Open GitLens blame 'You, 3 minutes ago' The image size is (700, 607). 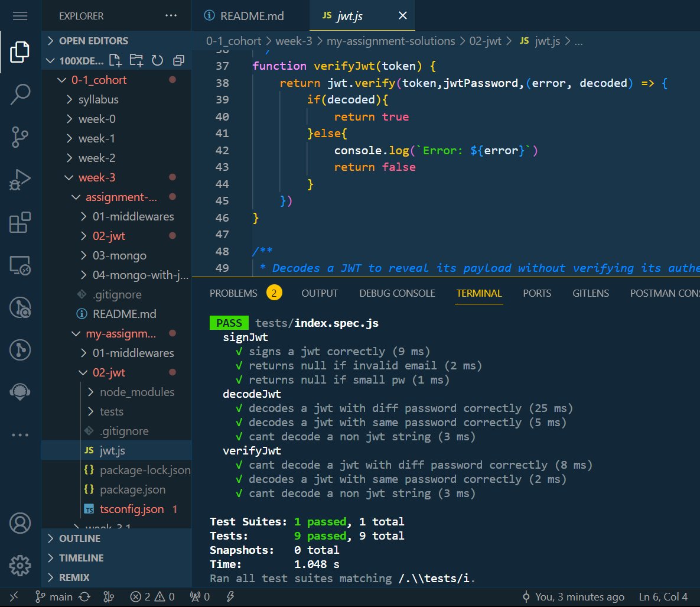click(x=573, y=597)
